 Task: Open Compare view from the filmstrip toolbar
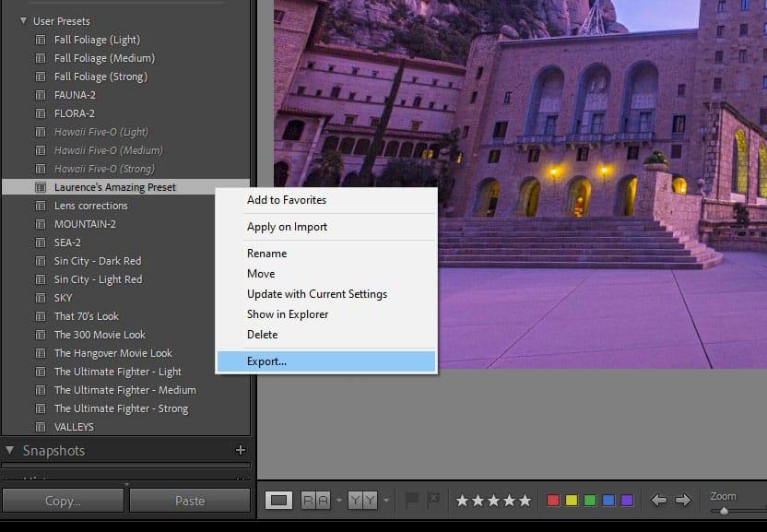(314, 500)
